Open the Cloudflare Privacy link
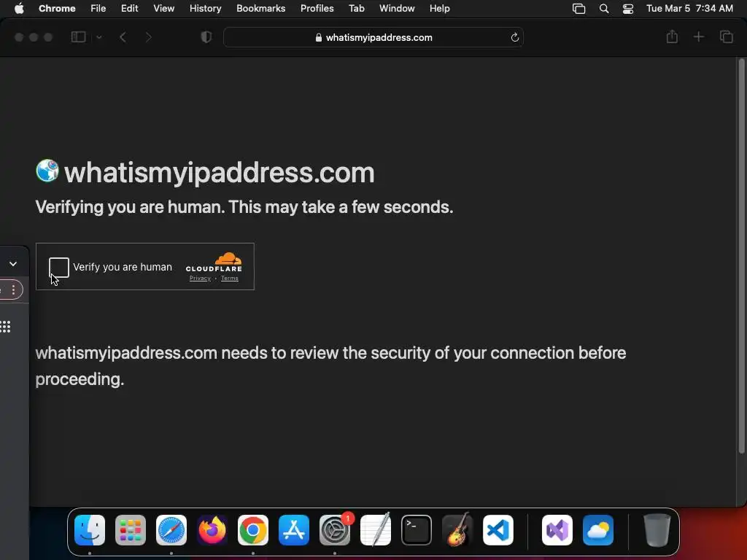The image size is (747, 560). [x=200, y=278]
